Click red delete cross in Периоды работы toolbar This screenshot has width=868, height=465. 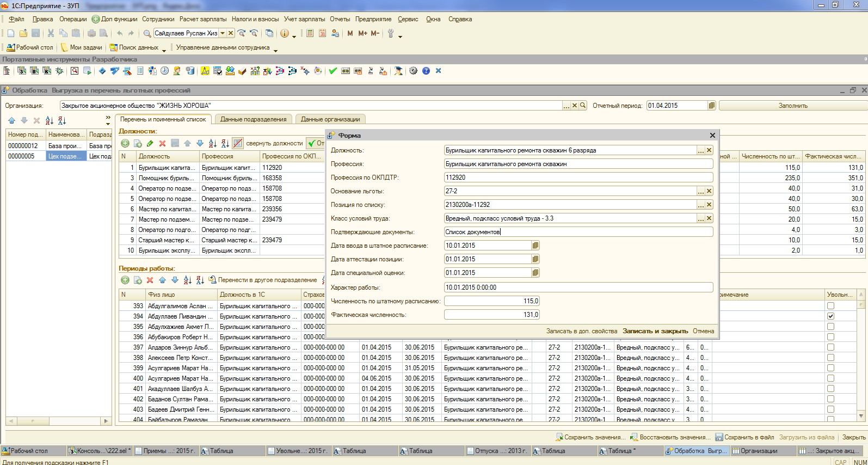150,280
